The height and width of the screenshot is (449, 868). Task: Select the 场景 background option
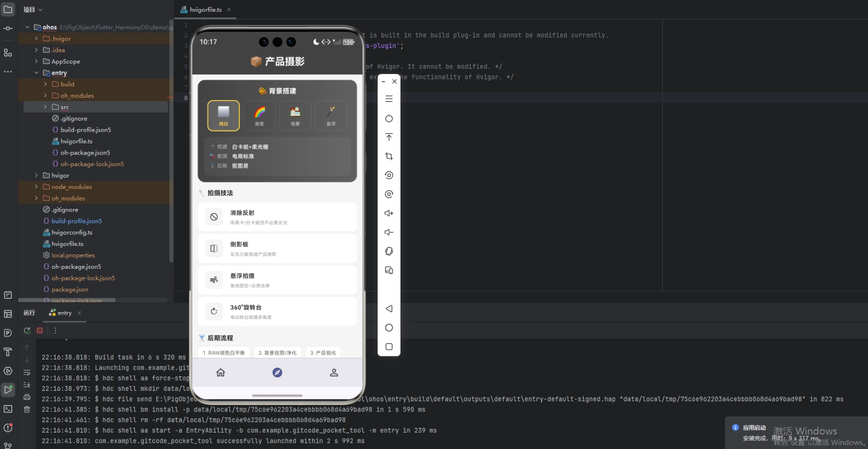pyautogui.click(x=295, y=115)
